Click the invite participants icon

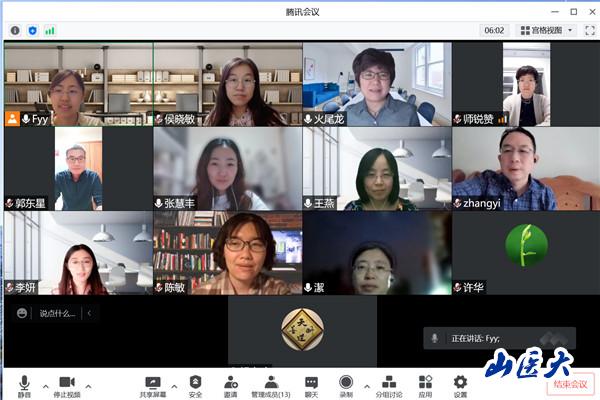(231, 384)
